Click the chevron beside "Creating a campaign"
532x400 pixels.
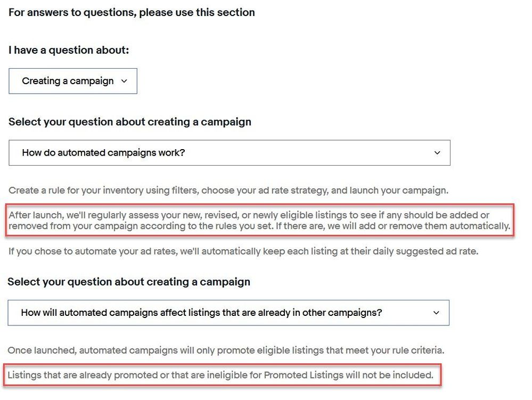point(125,81)
